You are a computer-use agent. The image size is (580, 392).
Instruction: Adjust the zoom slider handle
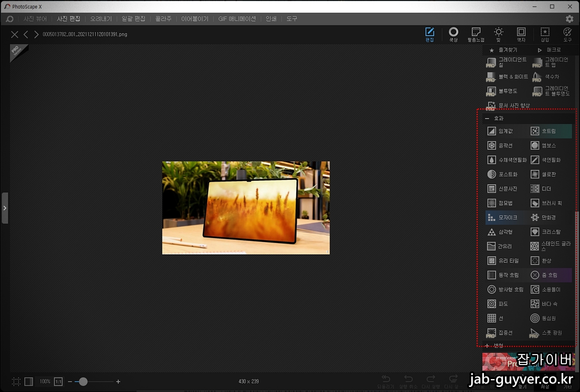tap(83, 381)
